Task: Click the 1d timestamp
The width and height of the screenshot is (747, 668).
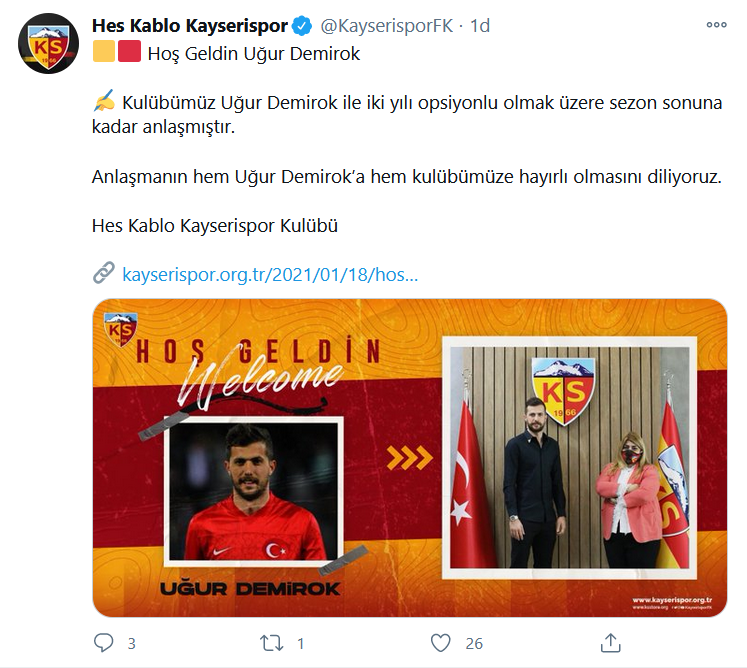Action: [x=480, y=26]
